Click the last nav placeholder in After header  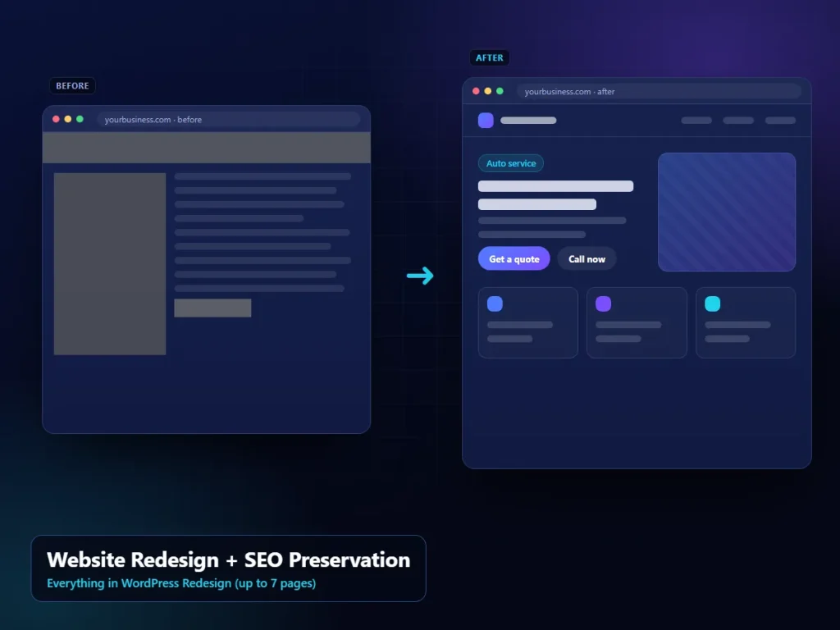[x=781, y=121]
